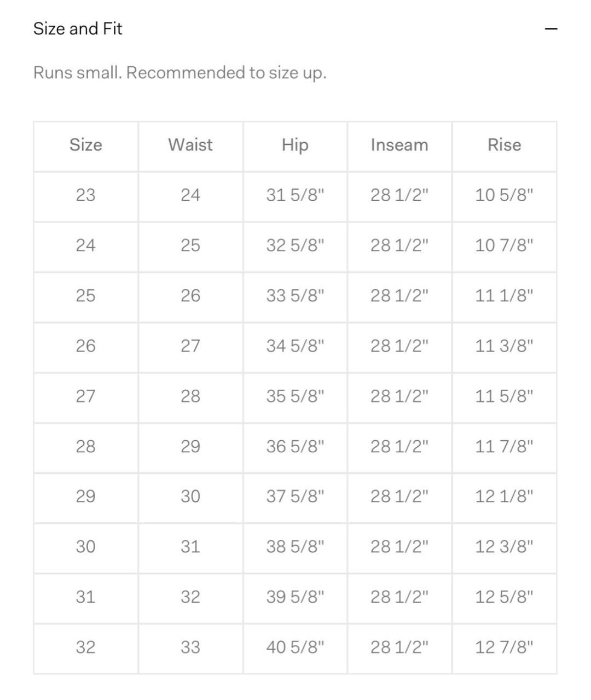Image resolution: width=591 pixels, height=700 pixels.
Task: Select the Rise column header
Action: coord(504,145)
